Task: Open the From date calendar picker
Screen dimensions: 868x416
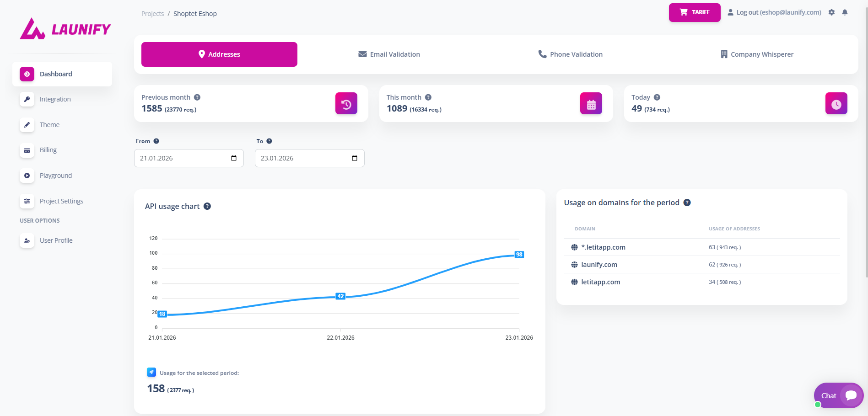Action: (x=234, y=158)
